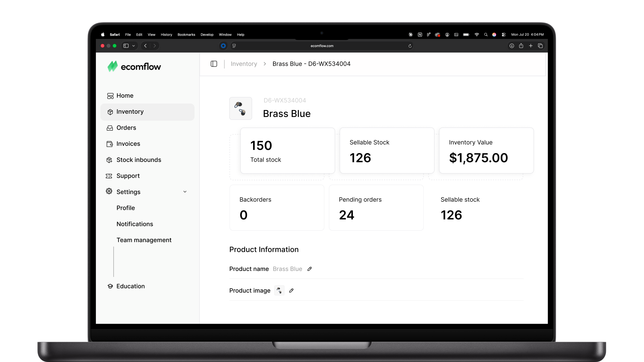Click the Orders inbox icon

click(x=110, y=128)
